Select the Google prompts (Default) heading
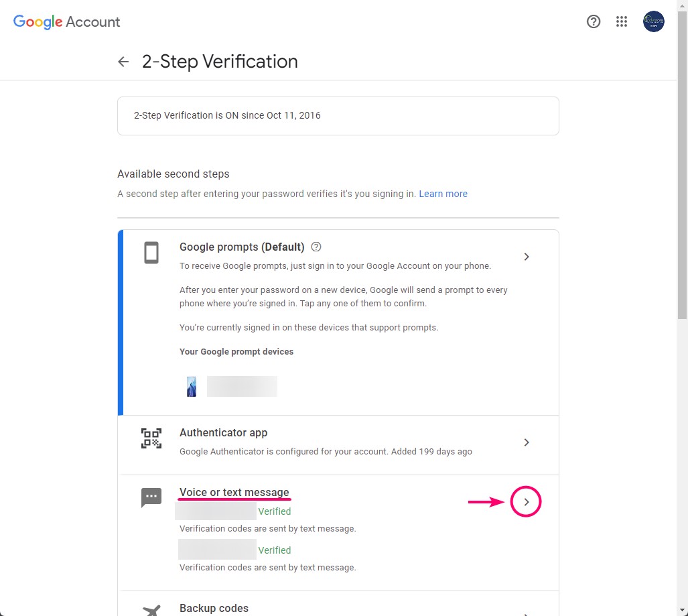 (242, 247)
